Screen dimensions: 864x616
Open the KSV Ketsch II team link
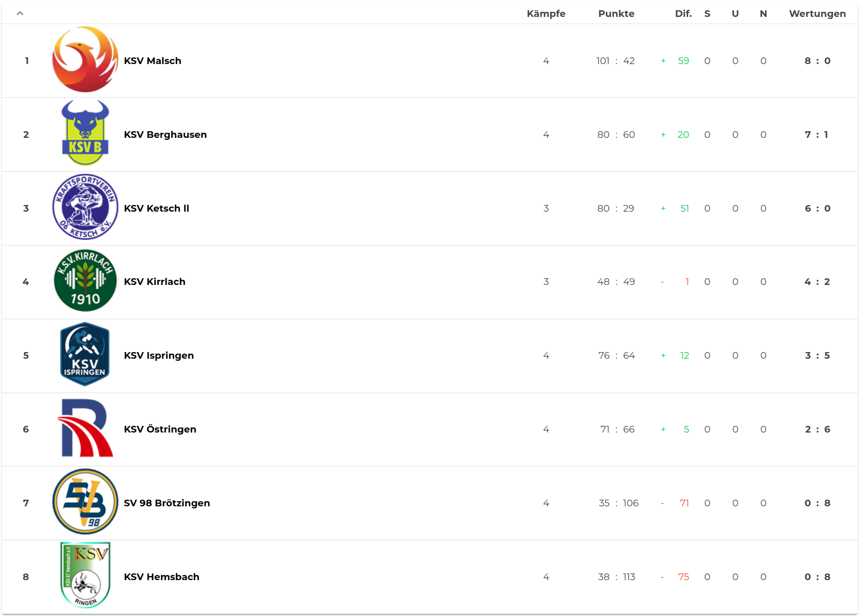point(156,209)
